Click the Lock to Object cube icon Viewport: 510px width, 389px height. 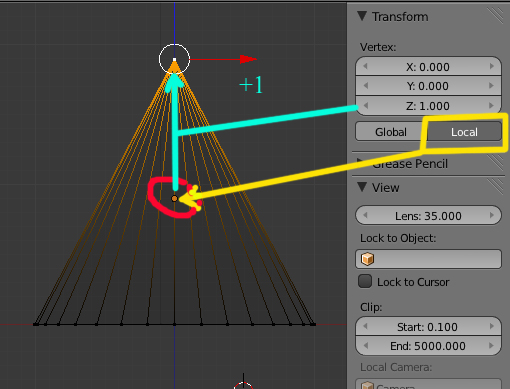click(x=367, y=259)
